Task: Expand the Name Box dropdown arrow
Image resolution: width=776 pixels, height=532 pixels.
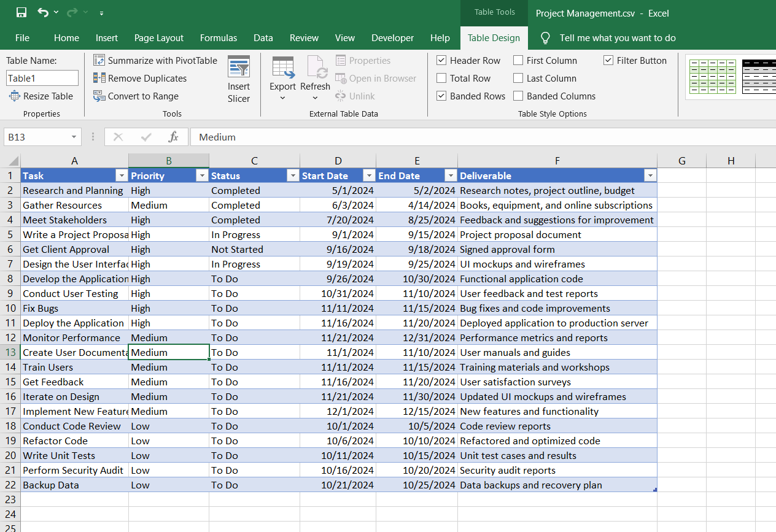Action: [x=74, y=137]
